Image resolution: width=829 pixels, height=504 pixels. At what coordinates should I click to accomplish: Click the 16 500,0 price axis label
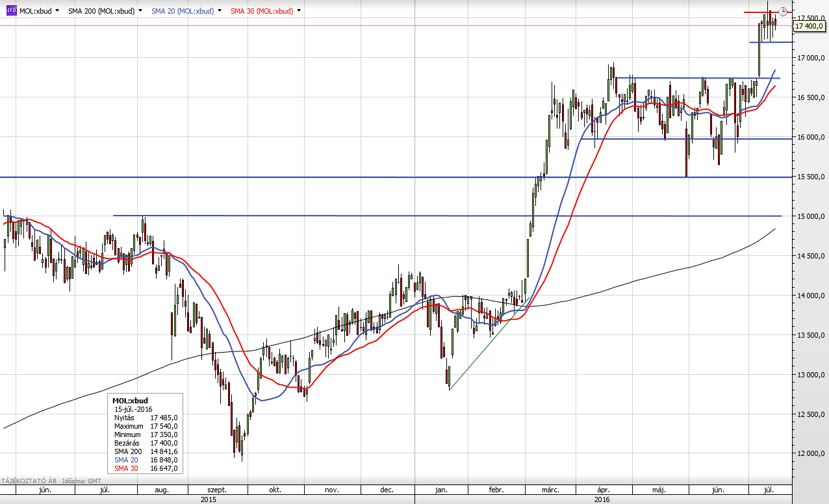810,97
